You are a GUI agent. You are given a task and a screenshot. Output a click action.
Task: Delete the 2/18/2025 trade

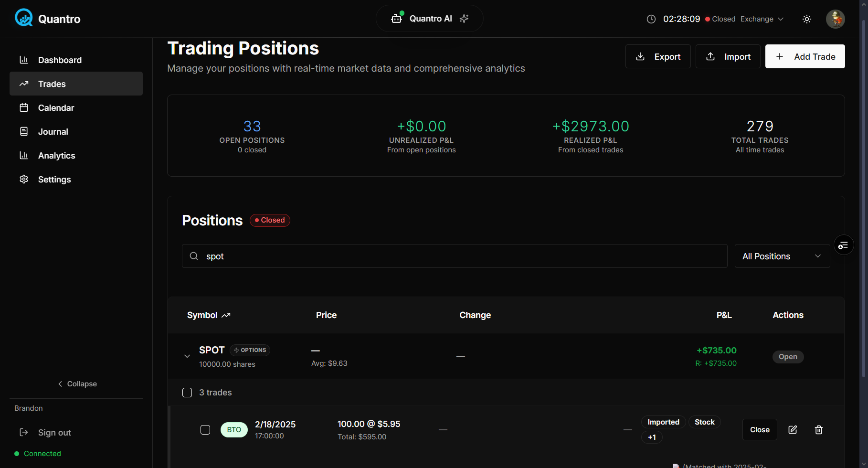pyautogui.click(x=819, y=430)
